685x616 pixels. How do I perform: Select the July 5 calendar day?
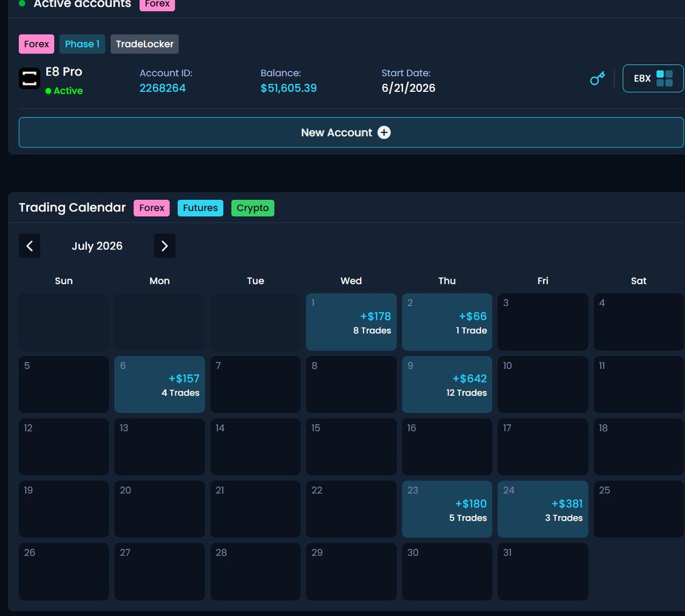[x=64, y=384]
